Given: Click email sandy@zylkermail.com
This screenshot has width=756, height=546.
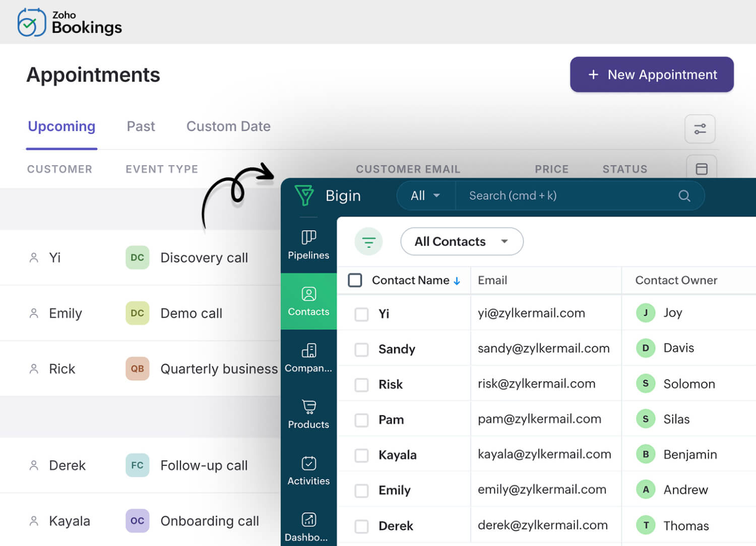Looking at the screenshot, I should [x=543, y=349].
